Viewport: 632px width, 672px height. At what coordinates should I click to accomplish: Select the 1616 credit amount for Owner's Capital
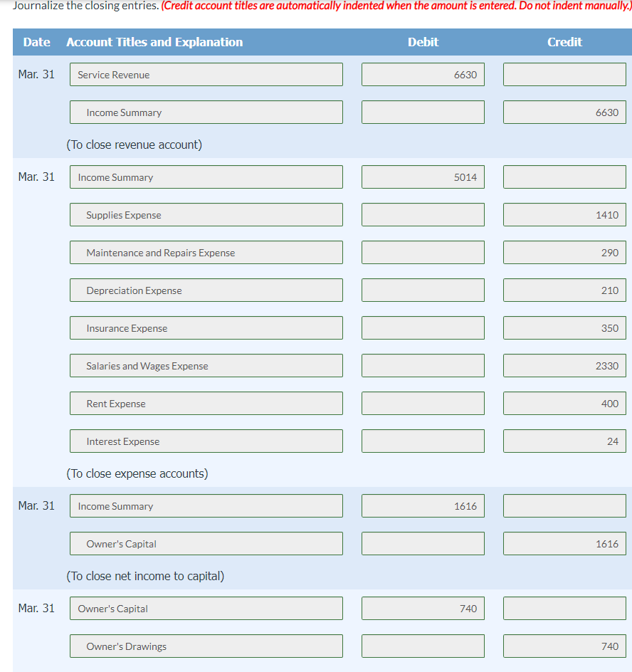tap(564, 543)
